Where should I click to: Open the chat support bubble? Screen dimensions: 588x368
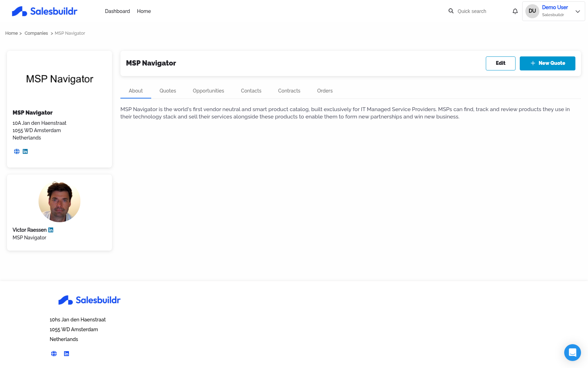pos(573,353)
